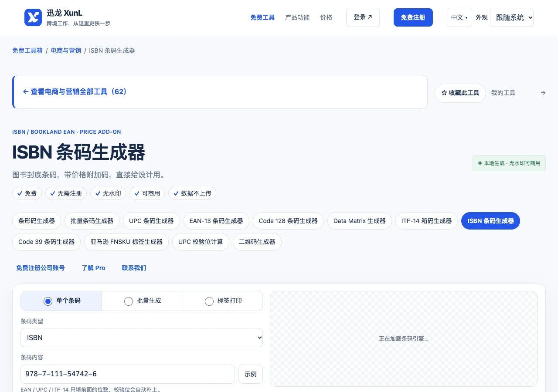Open the UPC 校验位计算 chip

(x=201, y=242)
